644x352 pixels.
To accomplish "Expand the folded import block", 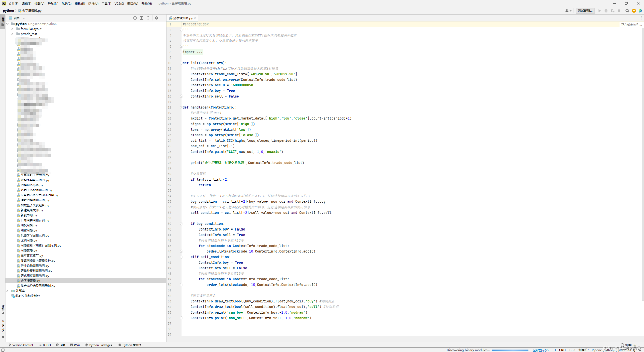I will (x=181, y=52).
